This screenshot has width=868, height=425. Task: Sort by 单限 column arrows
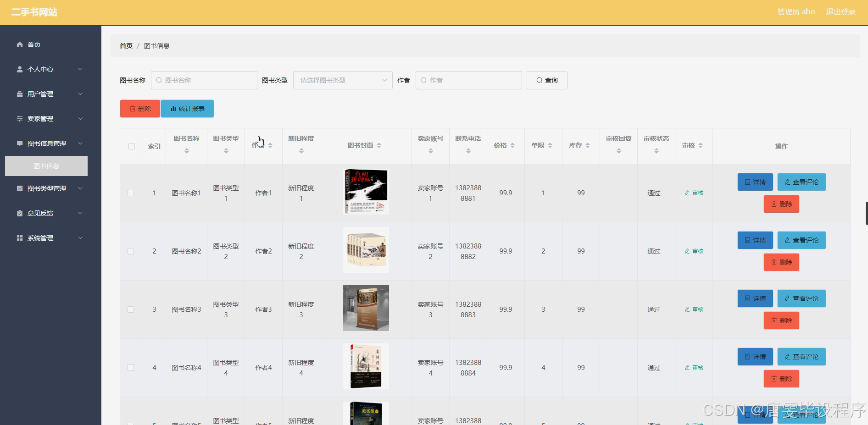[x=550, y=145]
